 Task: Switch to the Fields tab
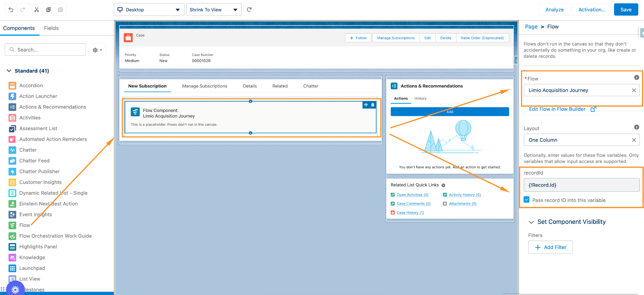tap(51, 28)
